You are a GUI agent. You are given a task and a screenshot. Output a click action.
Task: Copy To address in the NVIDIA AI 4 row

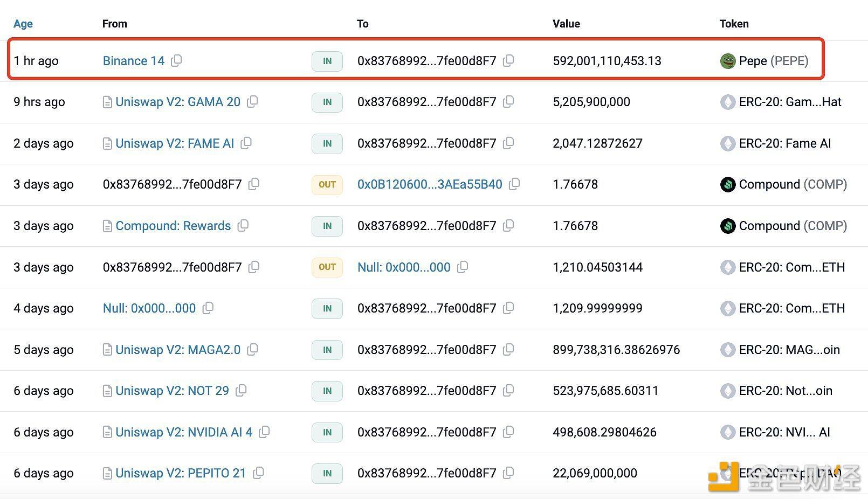(508, 432)
